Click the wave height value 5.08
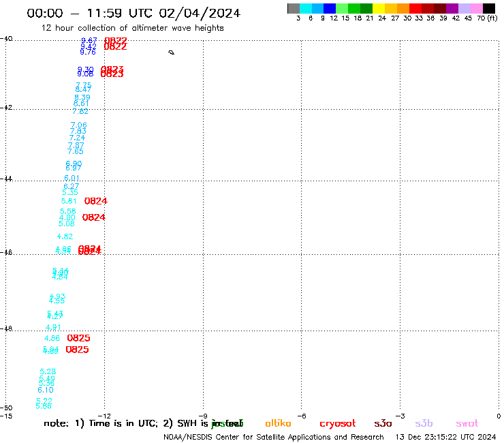The width and height of the screenshot is (504, 443). point(67,224)
